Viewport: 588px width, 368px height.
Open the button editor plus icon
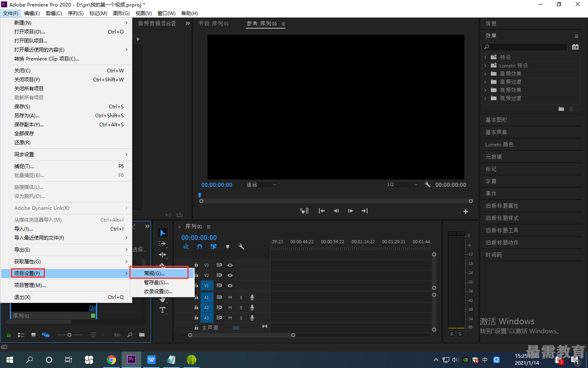click(465, 211)
